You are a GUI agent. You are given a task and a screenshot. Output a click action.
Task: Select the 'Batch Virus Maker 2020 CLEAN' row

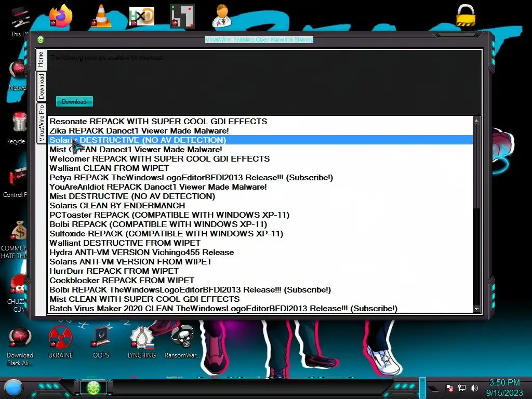point(260,309)
